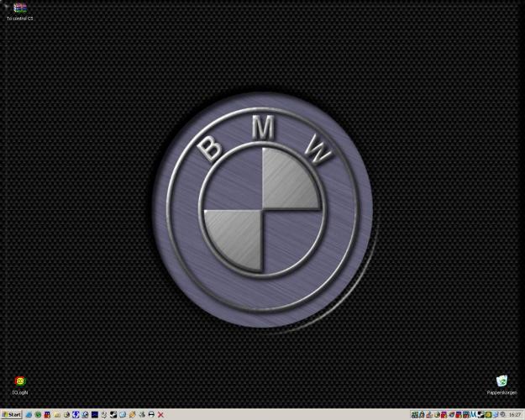Image resolution: width=525 pixels, height=420 pixels.
Task: Click the printer icon in quick launch
Action: tap(151, 414)
